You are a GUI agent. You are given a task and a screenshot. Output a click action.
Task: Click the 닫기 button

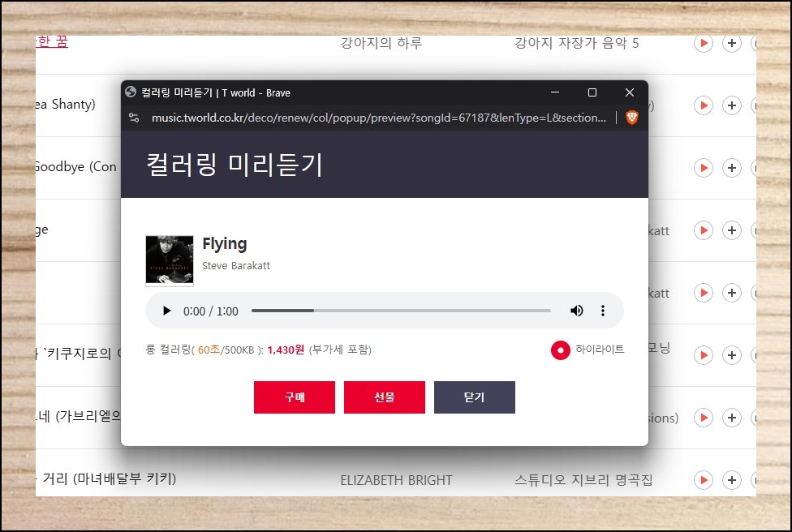click(x=474, y=397)
